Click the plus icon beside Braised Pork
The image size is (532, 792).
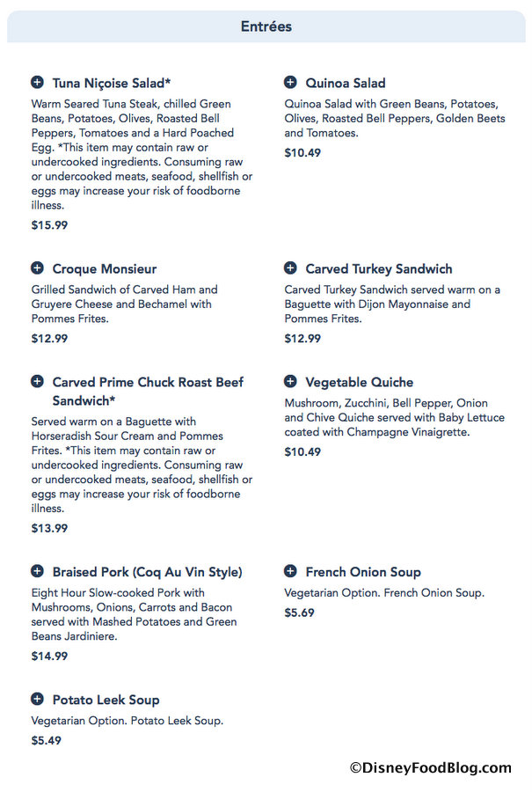coord(37,572)
